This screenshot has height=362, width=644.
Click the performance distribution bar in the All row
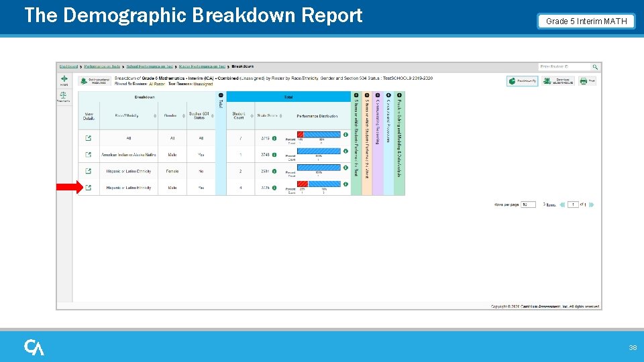click(319, 135)
